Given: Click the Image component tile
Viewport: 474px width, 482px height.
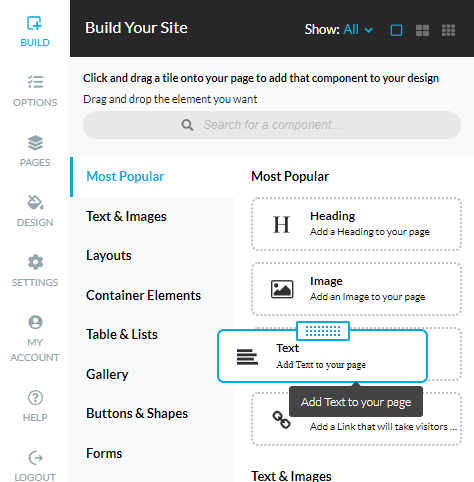Looking at the screenshot, I should 356,289.
